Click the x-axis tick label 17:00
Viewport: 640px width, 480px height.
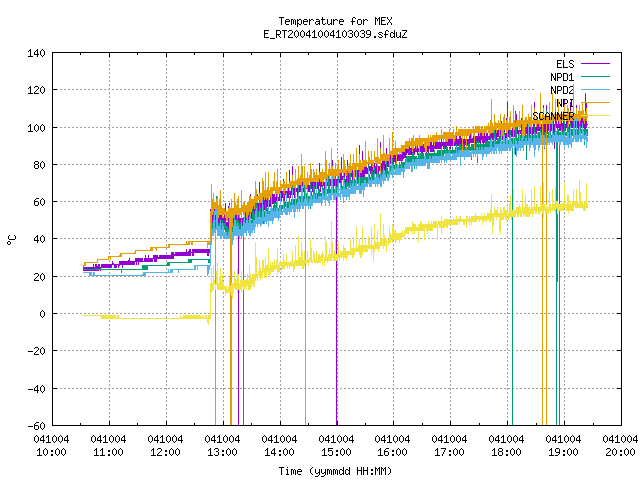coord(449,452)
